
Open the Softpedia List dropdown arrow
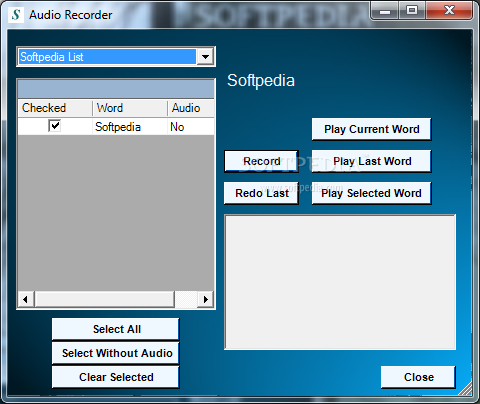(x=205, y=57)
